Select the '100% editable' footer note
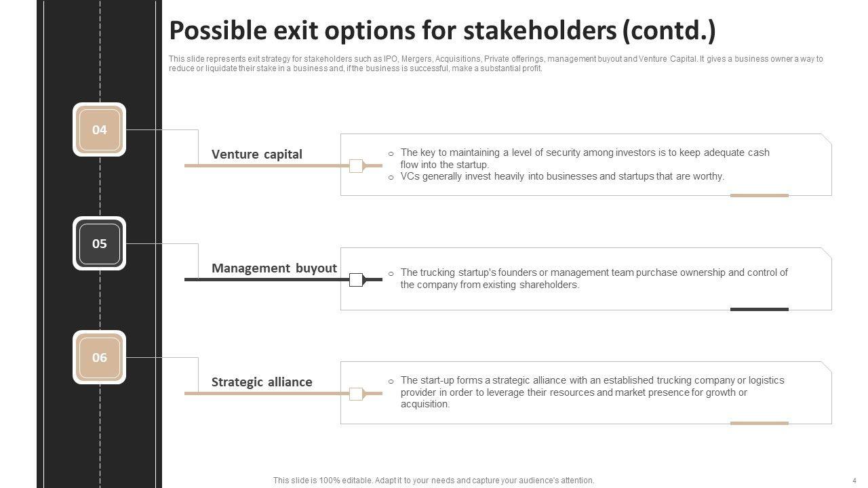Viewport: 868px width, 488px height. pyautogui.click(x=433, y=481)
